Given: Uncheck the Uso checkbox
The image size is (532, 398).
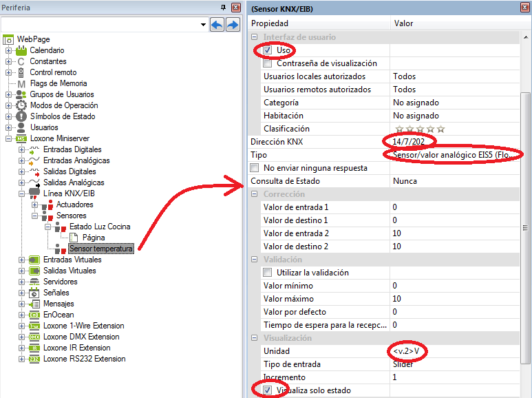Looking at the screenshot, I should 268,50.
